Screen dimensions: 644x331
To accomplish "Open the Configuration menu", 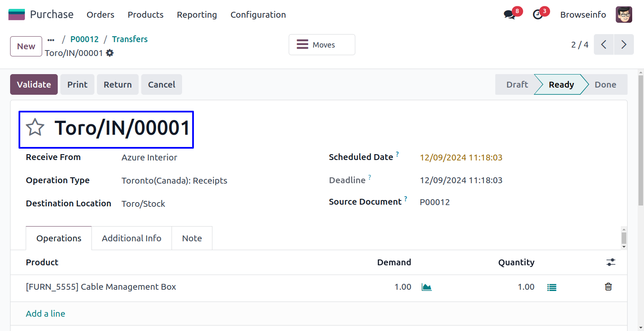I will 258,15.
